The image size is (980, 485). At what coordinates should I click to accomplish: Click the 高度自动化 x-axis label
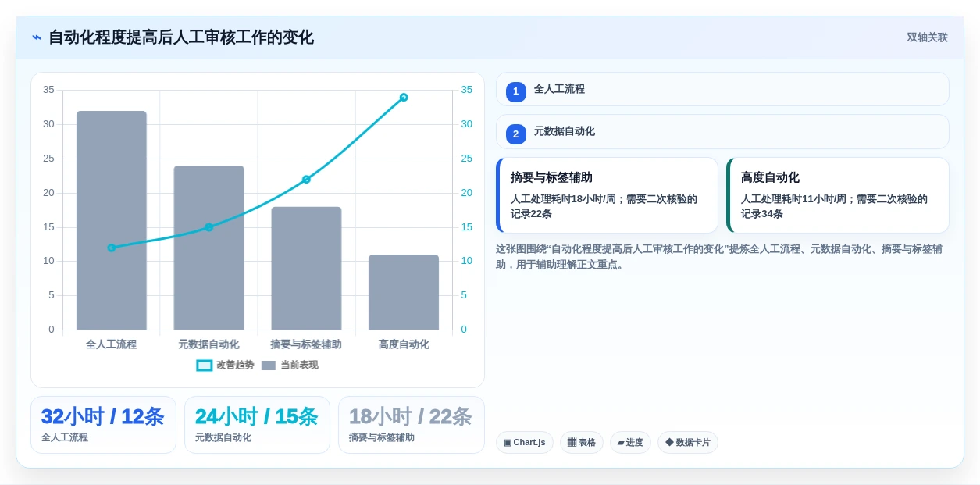(x=404, y=344)
